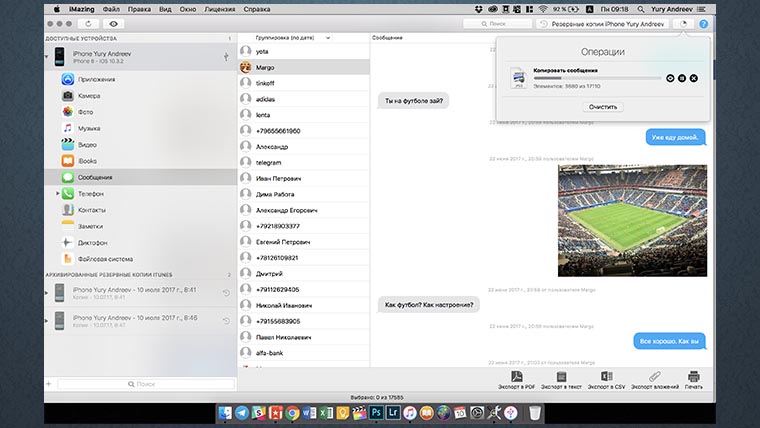Open the Заметки section
This screenshot has width=760, height=428.
click(141, 226)
